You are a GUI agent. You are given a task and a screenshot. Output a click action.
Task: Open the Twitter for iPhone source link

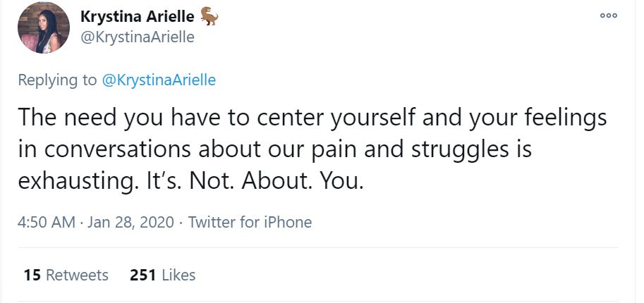click(250, 222)
